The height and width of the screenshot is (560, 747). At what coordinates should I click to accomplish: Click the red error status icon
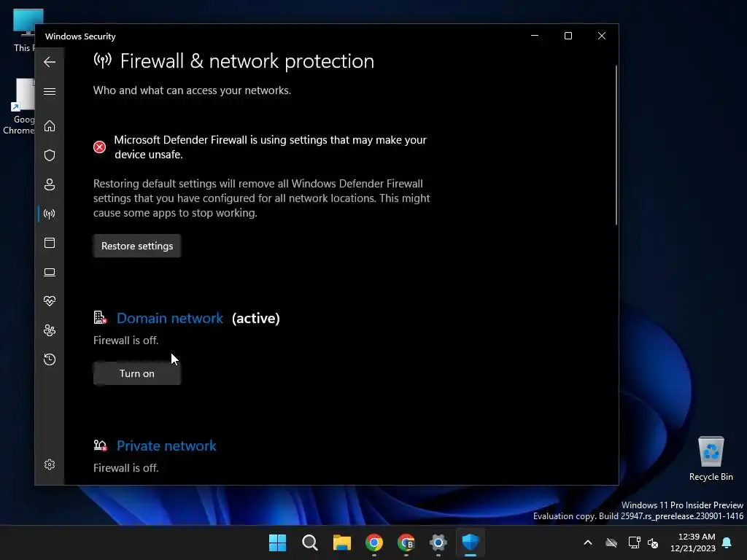tap(99, 147)
